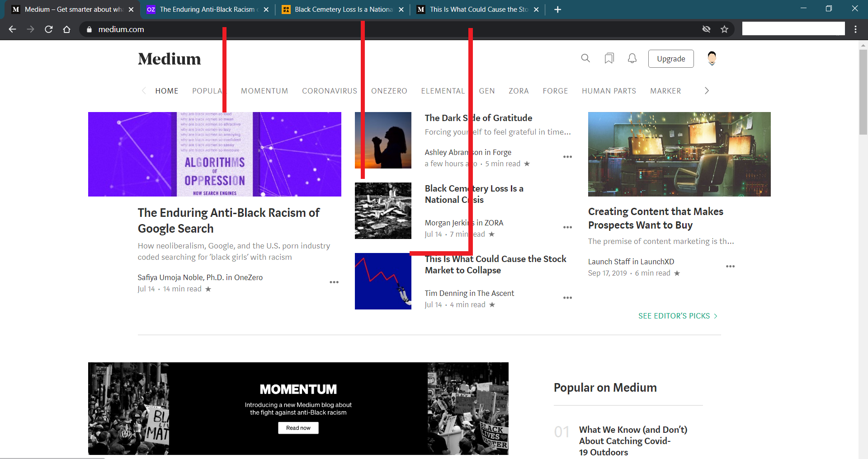This screenshot has height=459, width=868.
Task: Click the Medium logo
Action: pyautogui.click(x=170, y=59)
